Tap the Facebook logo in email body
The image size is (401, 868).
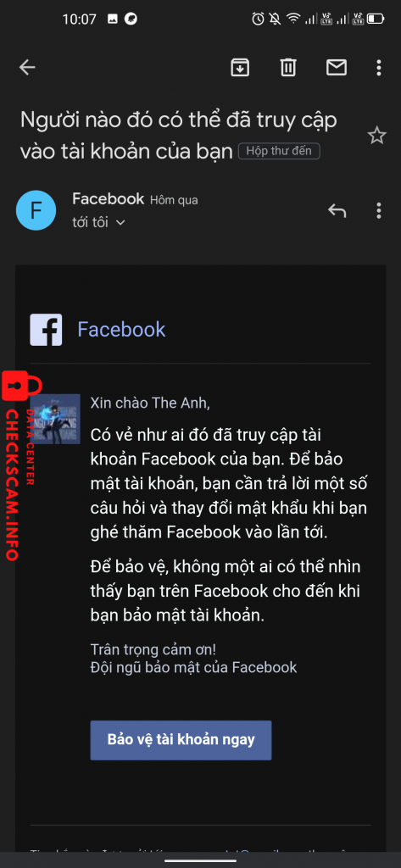(46, 330)
